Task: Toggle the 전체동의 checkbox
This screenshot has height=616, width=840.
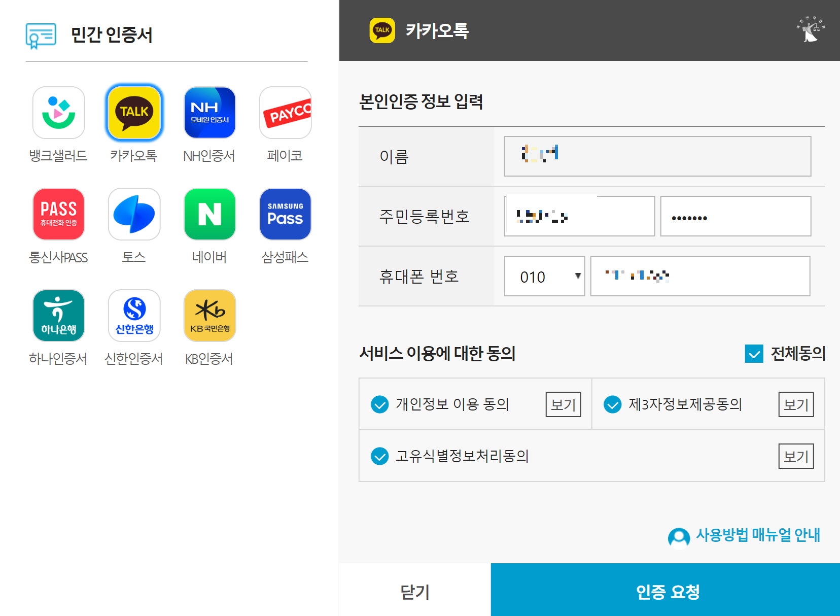Action: 754,354
